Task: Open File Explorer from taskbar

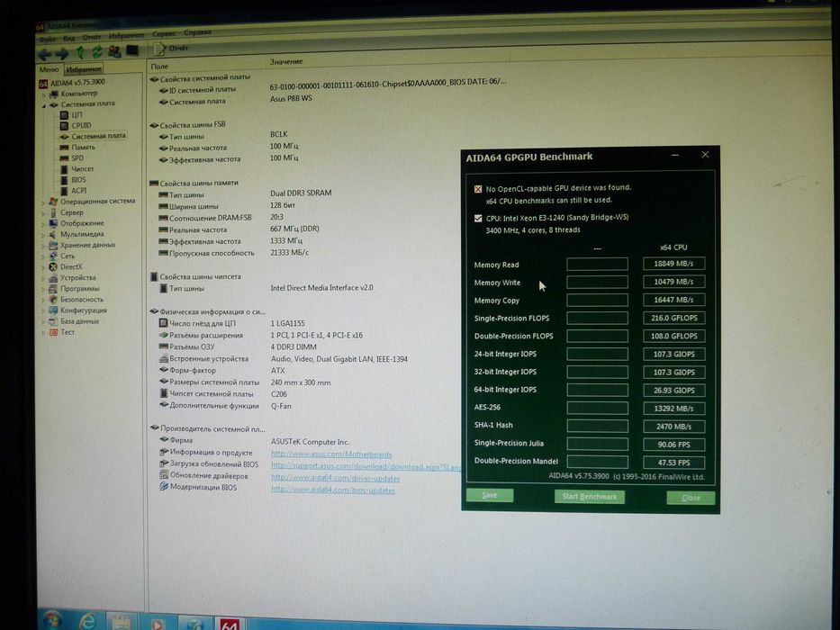Action: [121, 622]
